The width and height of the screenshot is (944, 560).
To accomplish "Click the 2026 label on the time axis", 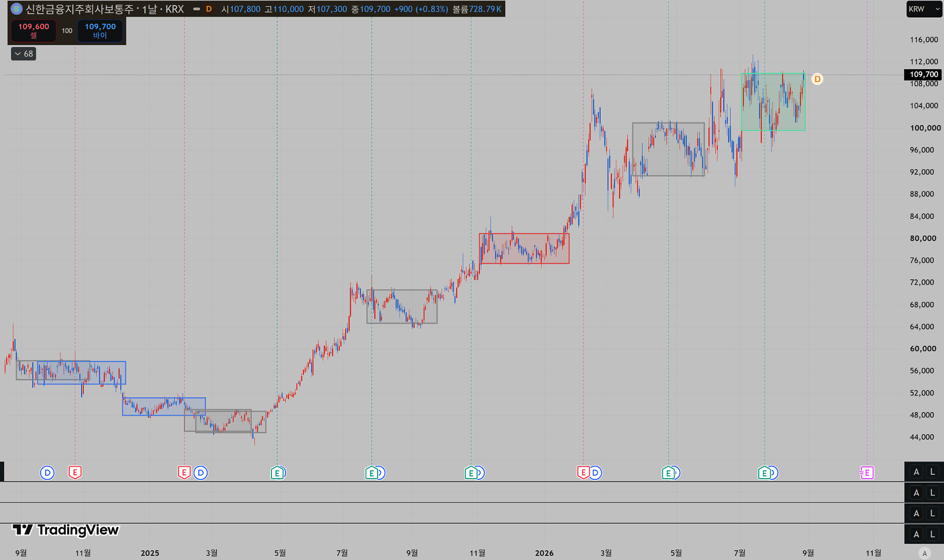I will 544,553.
